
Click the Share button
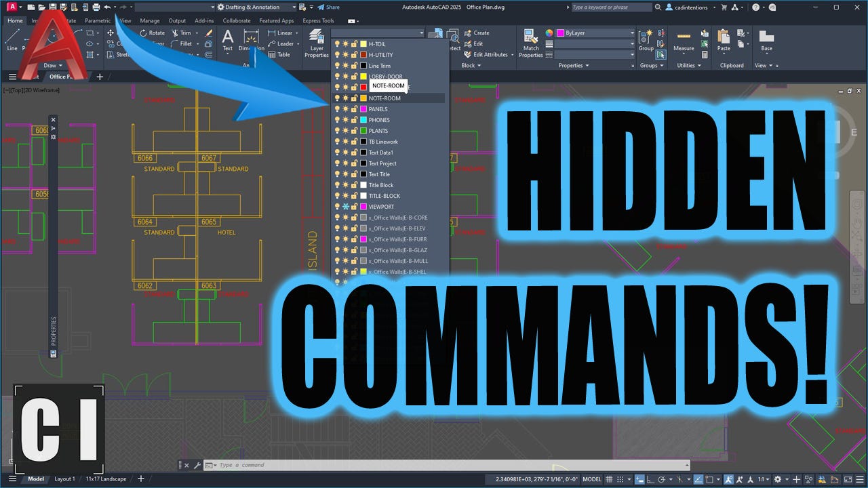(x=329, y=7)
